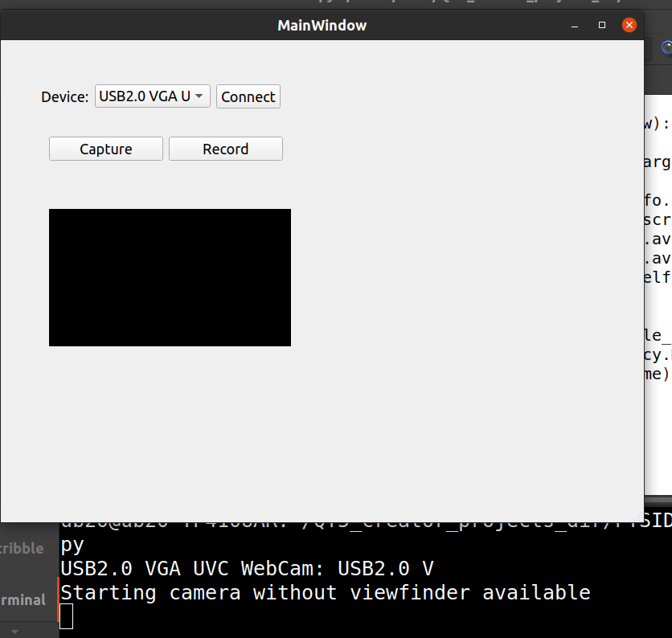Select the black camera preview area

tap(170, 276)
